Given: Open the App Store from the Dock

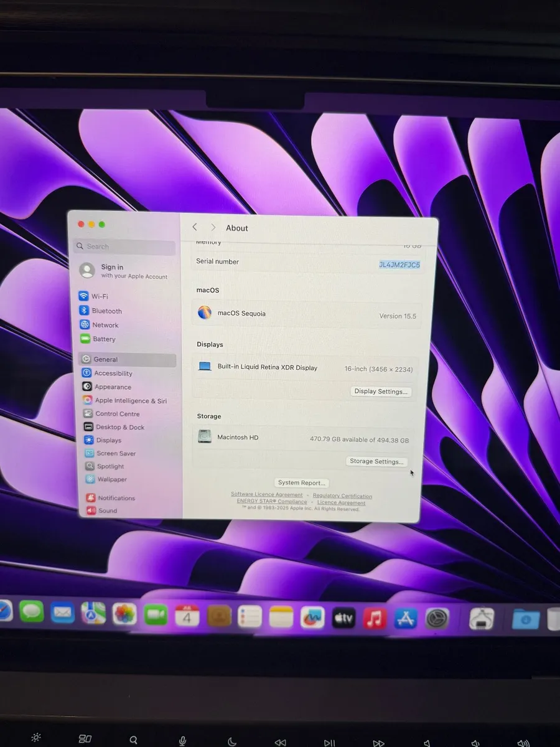Looking at the screenshot, I should point(406,617).
